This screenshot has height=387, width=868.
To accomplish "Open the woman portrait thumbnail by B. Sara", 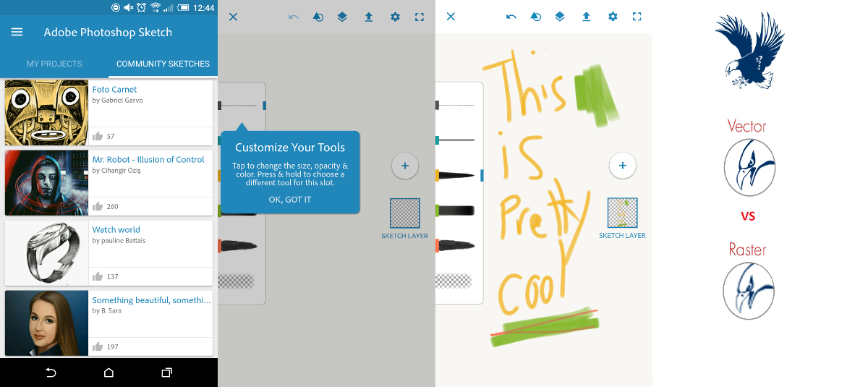I will 47,323.
